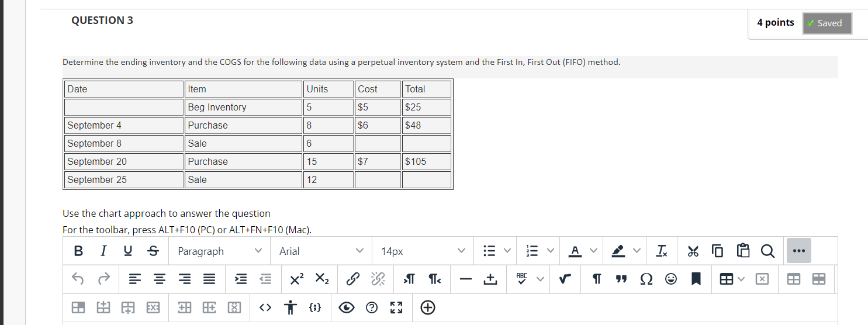Expand the numbered list style arrow
Image resolution: width=868 pixels, height=325 pixels.
[x=550, y=251]
